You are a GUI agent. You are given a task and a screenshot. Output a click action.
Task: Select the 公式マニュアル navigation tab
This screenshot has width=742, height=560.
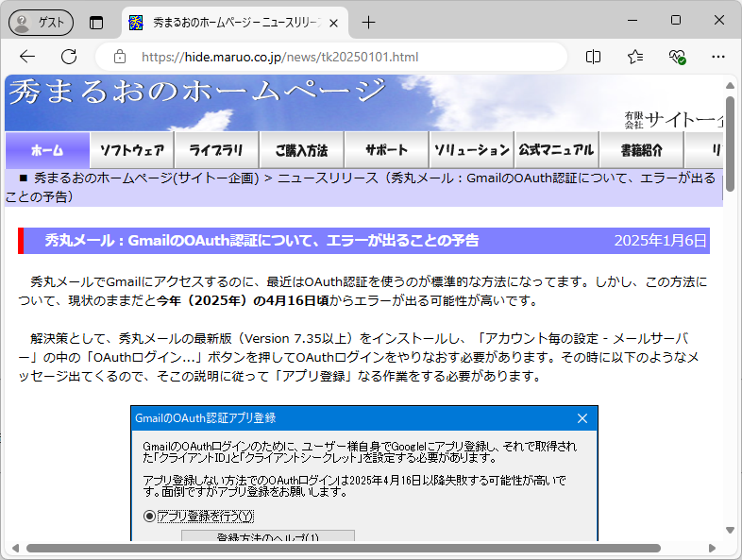pos(557,150)
